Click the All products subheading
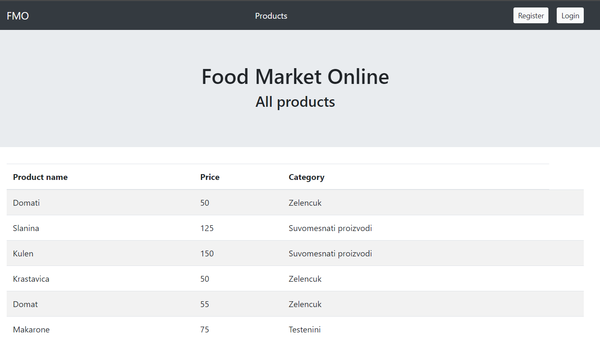600x364 pixels. pos(295,102)
